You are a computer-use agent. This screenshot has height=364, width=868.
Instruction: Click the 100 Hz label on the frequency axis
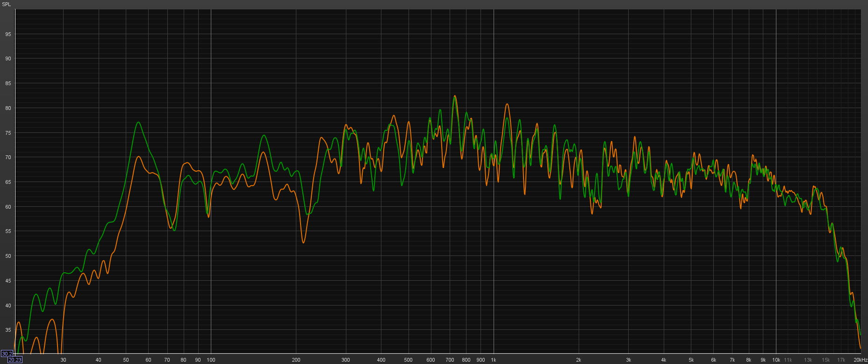click(x=211, y=360)
